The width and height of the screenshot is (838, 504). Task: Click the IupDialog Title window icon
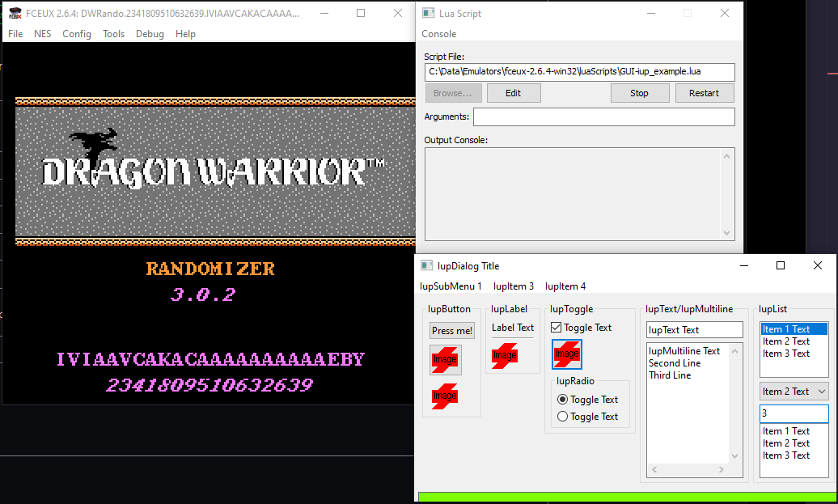click(426, 265)
